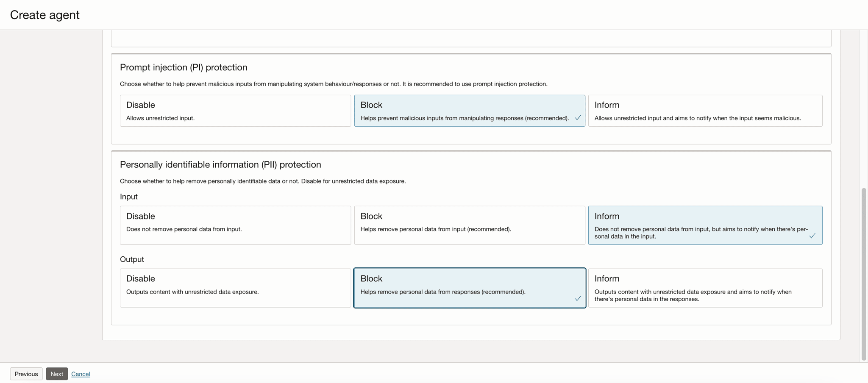868x383 pixels.
Task: Click the Personally identifiable information (PII) protection heading
Action: 220,164
